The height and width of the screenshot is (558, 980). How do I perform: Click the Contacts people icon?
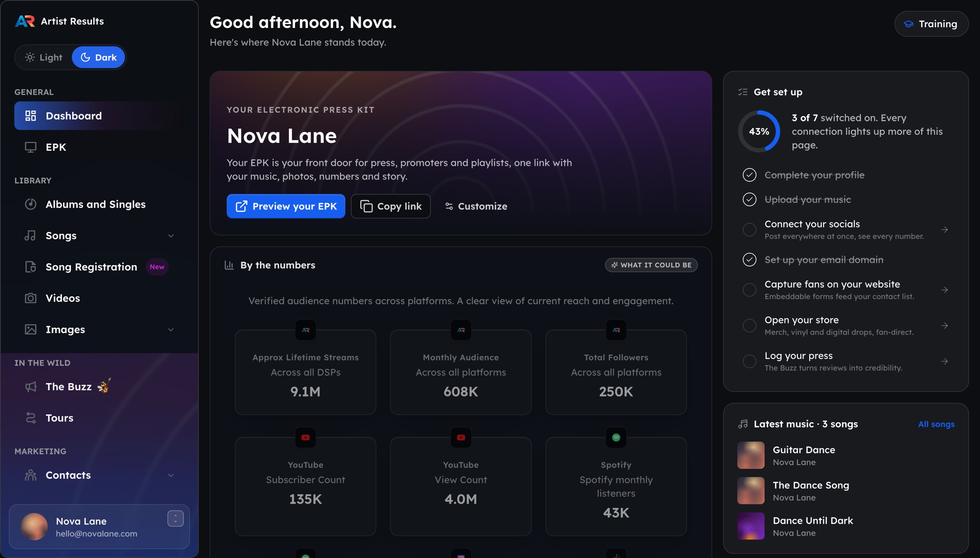click(31, 475)
